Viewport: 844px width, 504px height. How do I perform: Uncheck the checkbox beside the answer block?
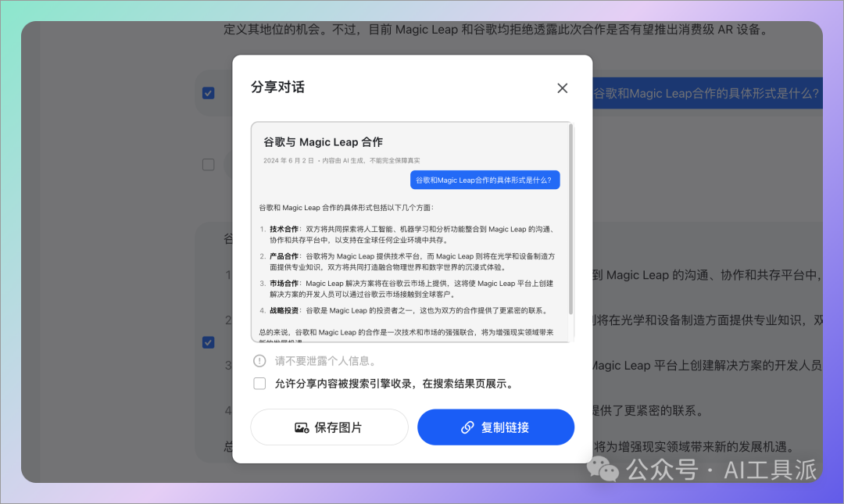point(209,342)
